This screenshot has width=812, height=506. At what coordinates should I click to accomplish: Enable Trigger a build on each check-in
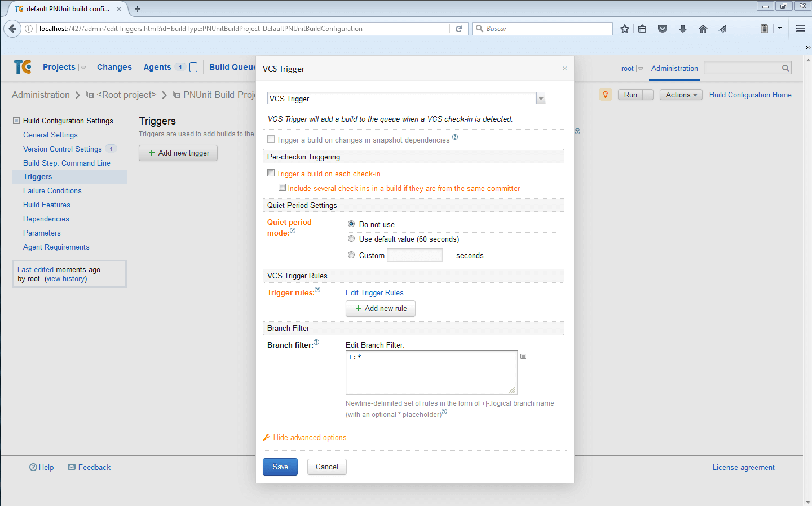[x=271, y=174]
